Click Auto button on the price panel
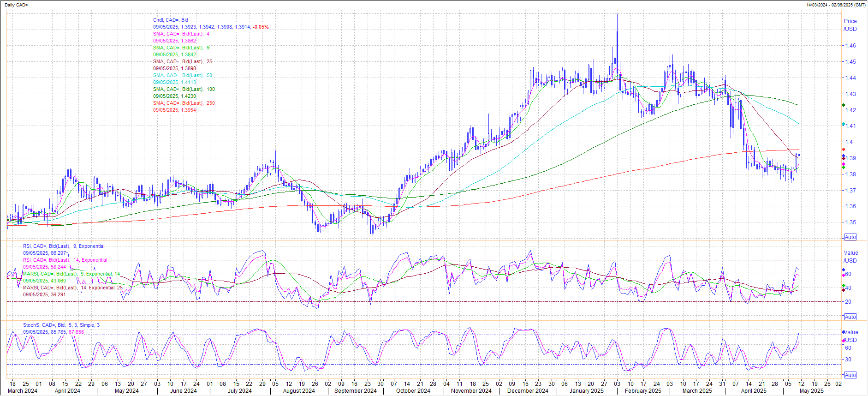 [850, 237]
